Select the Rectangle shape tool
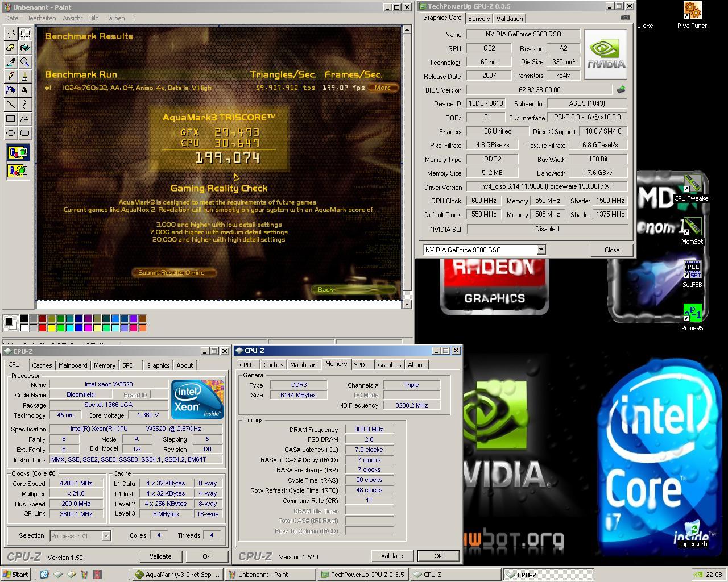 coord(11,118)
